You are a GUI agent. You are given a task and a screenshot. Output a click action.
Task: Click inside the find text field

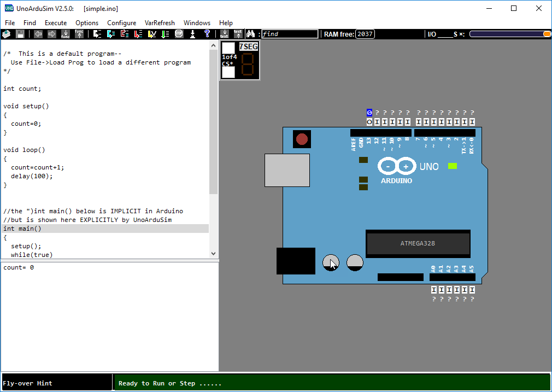tap(290, 34)
